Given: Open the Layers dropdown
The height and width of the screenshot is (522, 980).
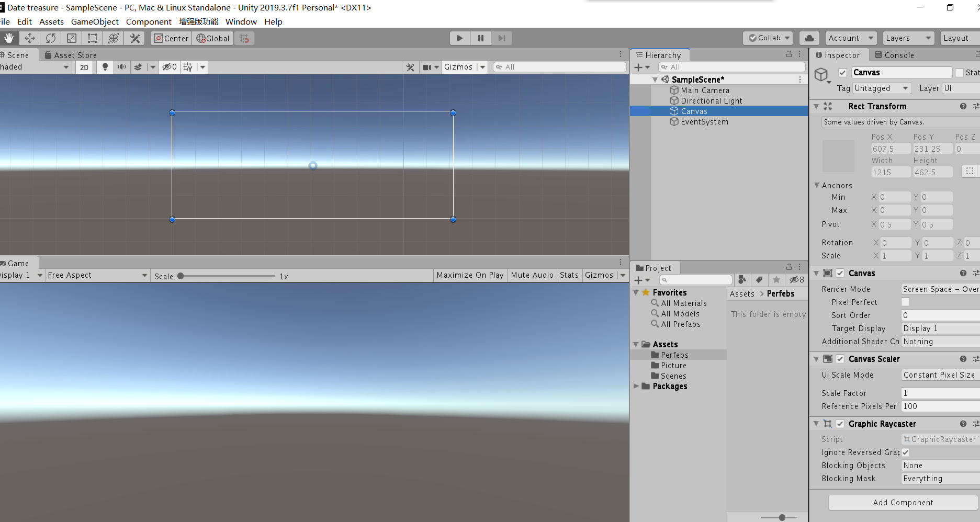Looking at the screenshot, I should click(x=908, y=38).
